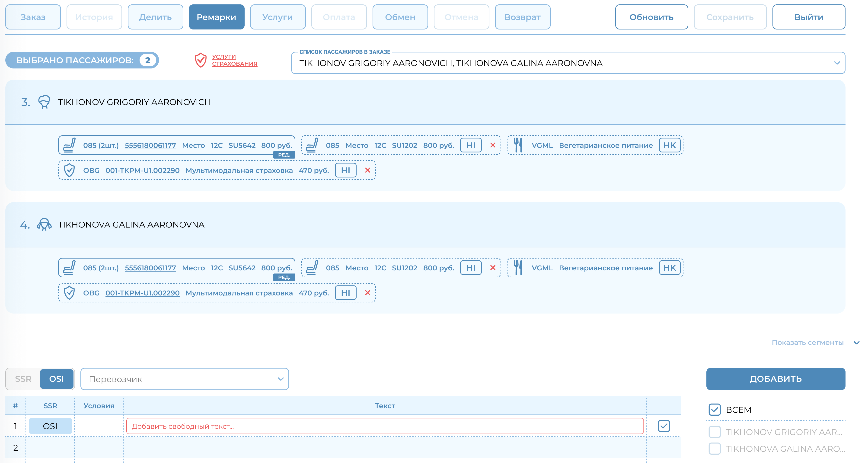Click fork and knife icon in Grigoriy's VGML meal
868x463 pixels.
click(518, 145)
